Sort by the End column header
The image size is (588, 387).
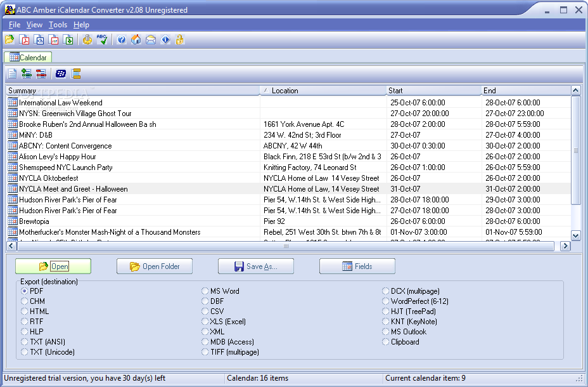click(x=526, y=91)
